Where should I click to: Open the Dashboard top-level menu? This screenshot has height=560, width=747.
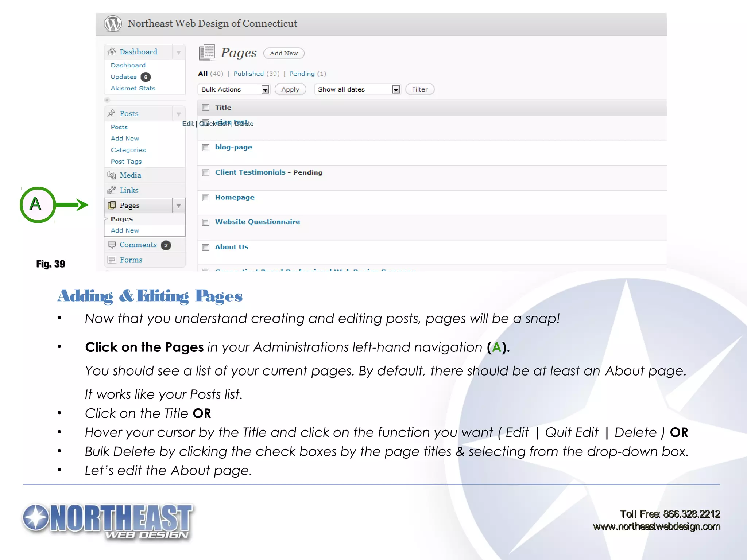[x=139, y=52]
